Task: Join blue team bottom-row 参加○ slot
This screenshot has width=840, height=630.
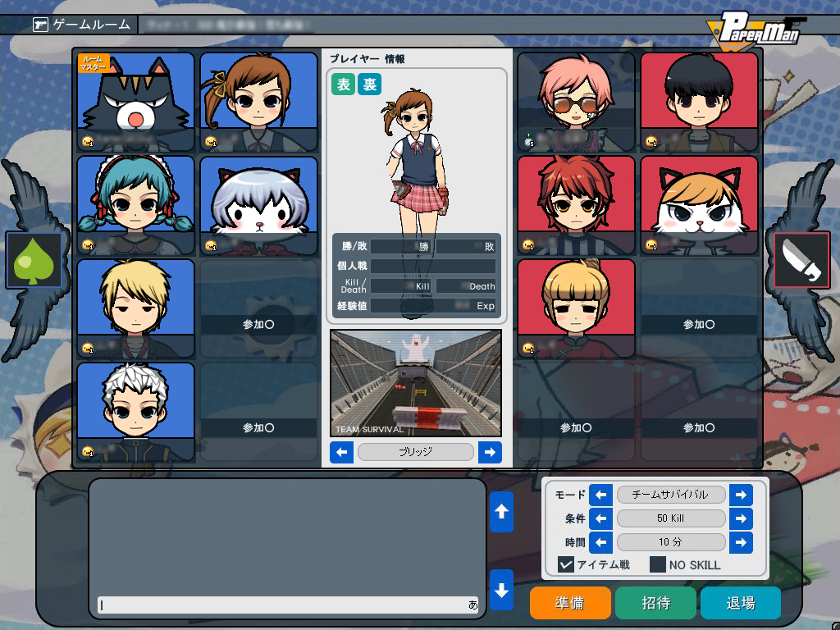Action: (258, 412)
